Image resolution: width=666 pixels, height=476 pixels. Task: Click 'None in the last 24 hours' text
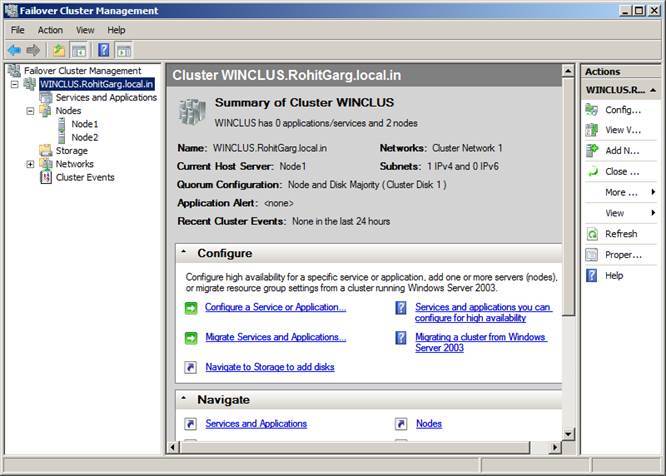(x=341, y=221)
